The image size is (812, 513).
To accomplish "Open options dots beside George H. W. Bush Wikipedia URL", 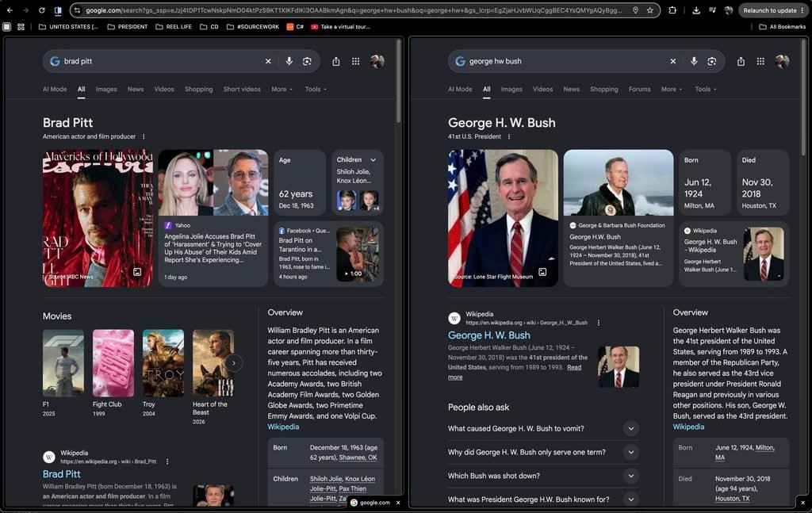I will [x=599, y=323].
